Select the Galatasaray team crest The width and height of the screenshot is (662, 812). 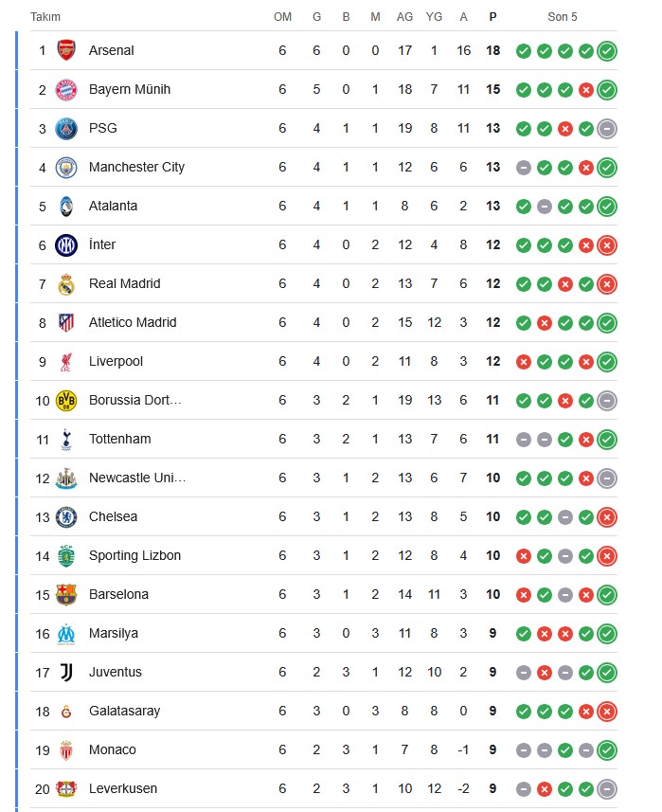pos(65,711)
